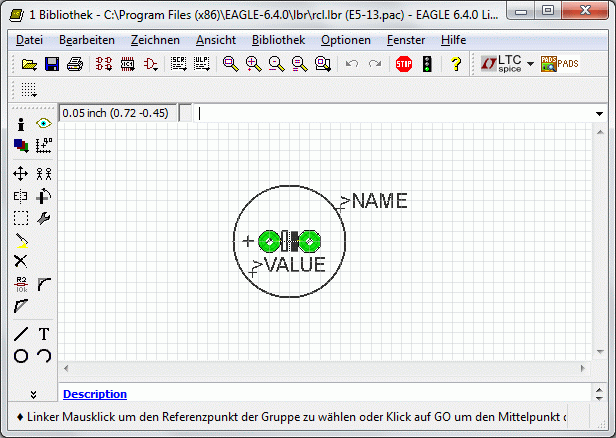Select the Rotate tool
Screen dimensions: 616x438
pos(44,196)
